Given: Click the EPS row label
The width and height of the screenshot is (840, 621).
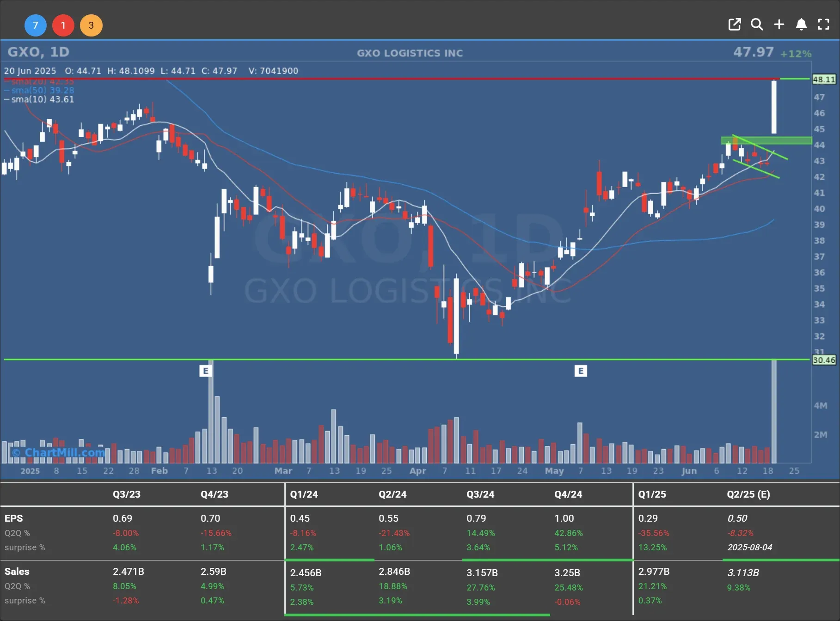Looking at the screenshot, I should 13,518.
